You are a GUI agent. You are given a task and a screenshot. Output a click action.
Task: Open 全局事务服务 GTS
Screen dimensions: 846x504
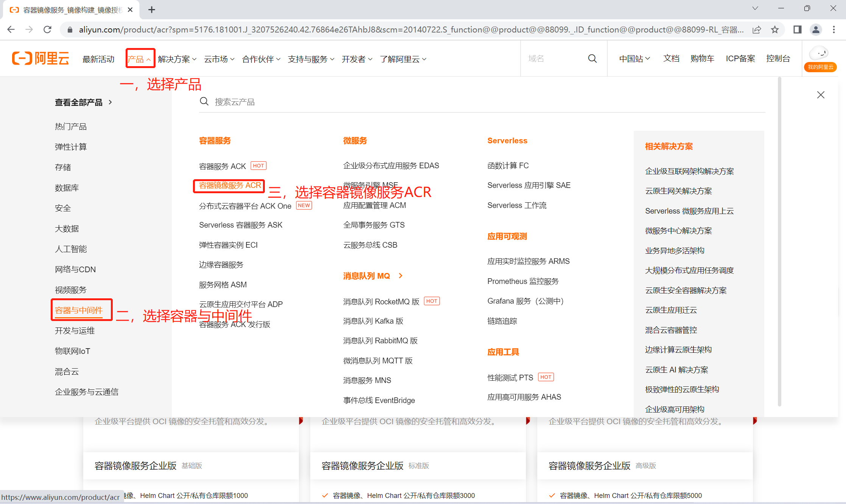pyautogui.click(x=374, y=225)
